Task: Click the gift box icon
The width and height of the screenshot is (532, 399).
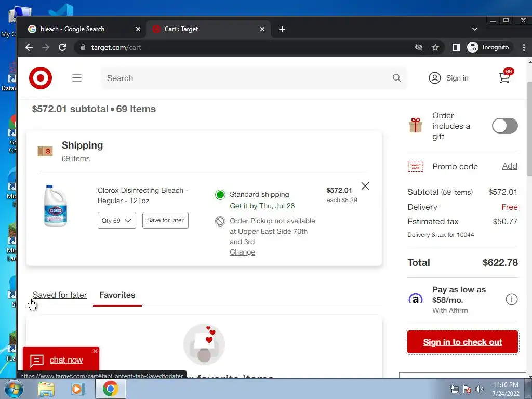Action: point(415,125)
